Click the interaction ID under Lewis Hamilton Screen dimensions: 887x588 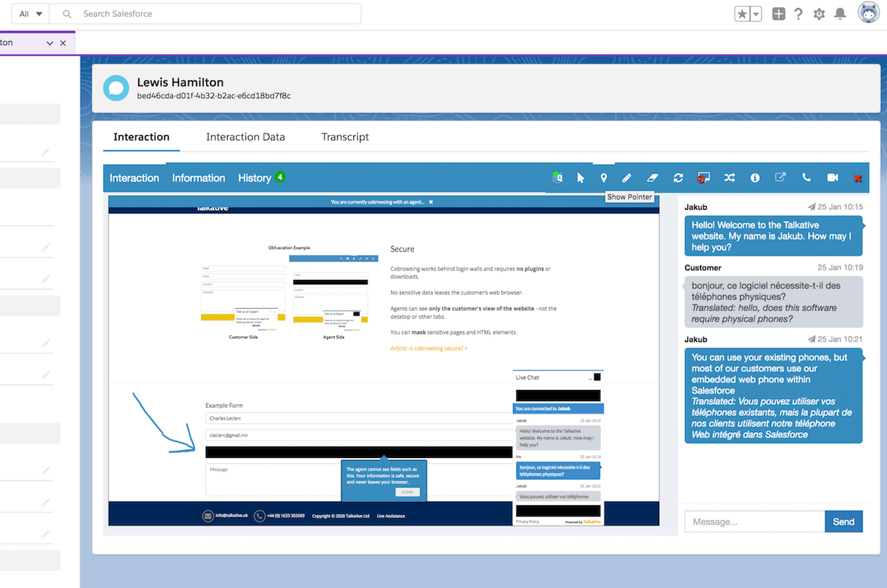coord(214,96)
